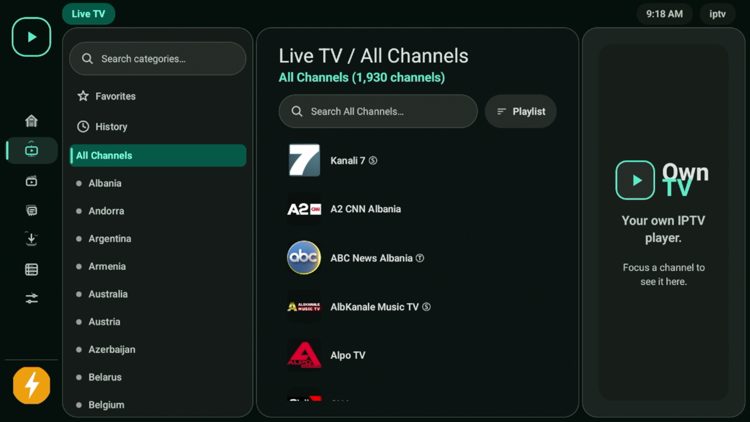This screenshot has height=422, width=750.
Task: Select the Armenia category
Action: pos(158,267)
